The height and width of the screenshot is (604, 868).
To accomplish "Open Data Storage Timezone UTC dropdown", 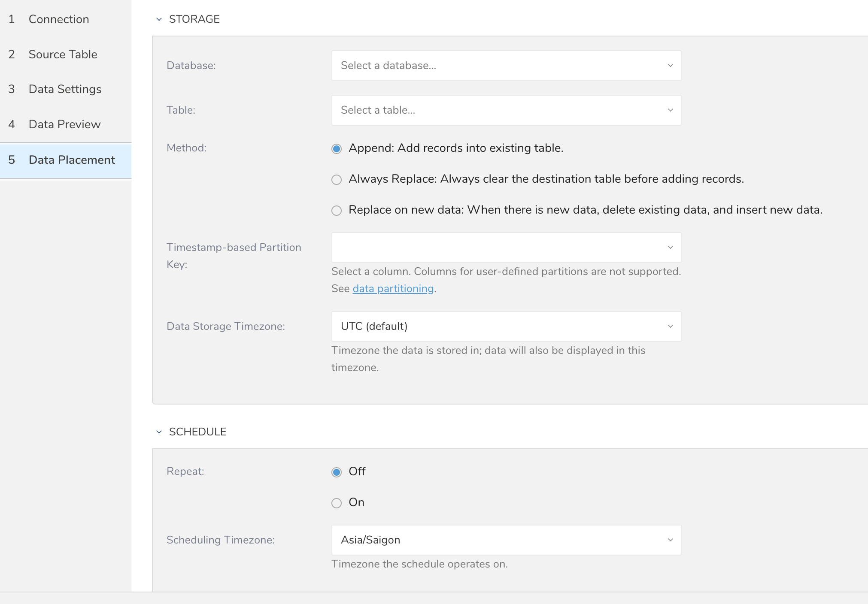I will coord(506,326).
